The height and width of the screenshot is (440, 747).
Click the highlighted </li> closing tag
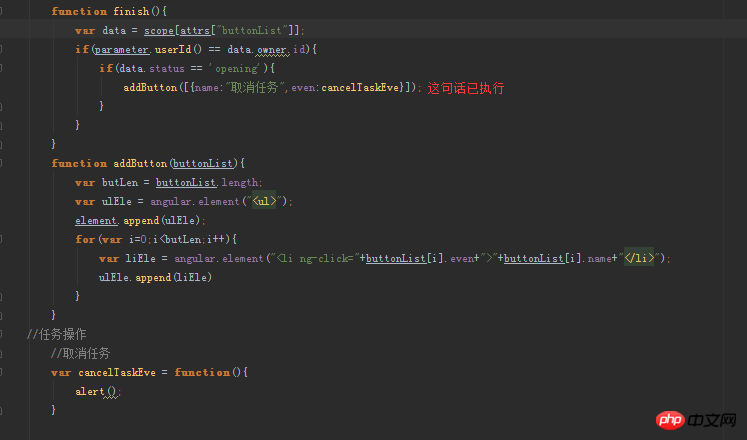click(x=639, y=259)
